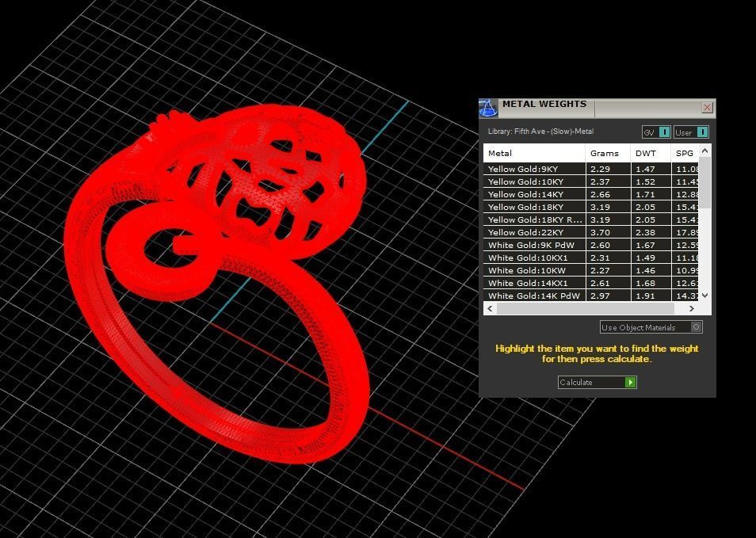Toggle the User library switch
Image resolution: width=756 pixels, height=538 pixels.
pos(691,132)
